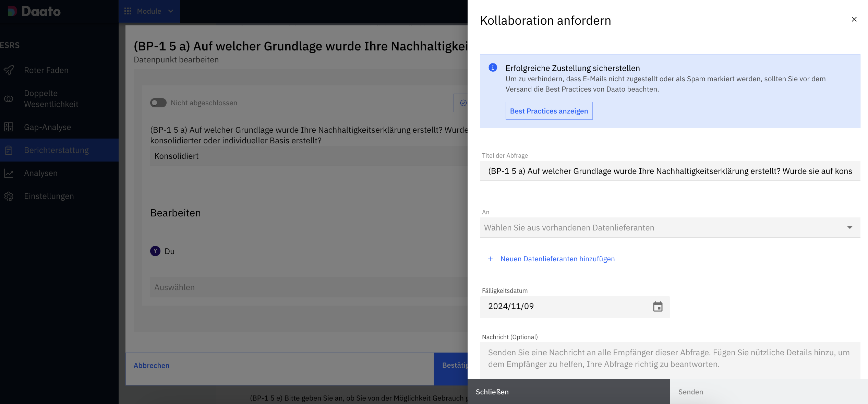Viewport: 868px width, 404px height.
Task: Open the Datenlieferanten selection dropdown
Action: coord(670,228)
